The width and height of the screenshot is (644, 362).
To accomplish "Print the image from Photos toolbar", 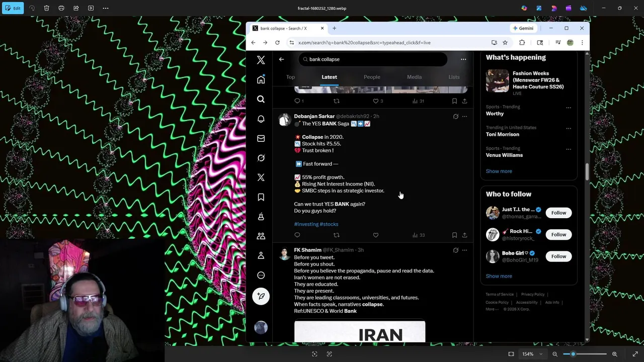I will coord(61,8).
